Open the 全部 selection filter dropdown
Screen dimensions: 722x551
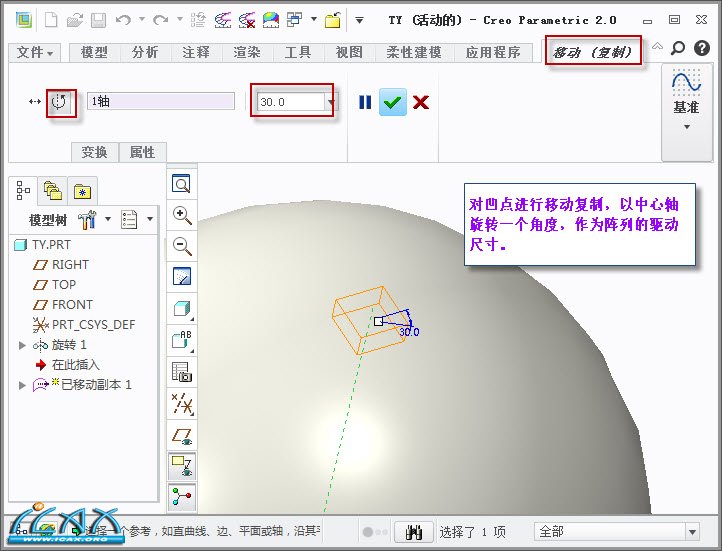click(691, 532)
